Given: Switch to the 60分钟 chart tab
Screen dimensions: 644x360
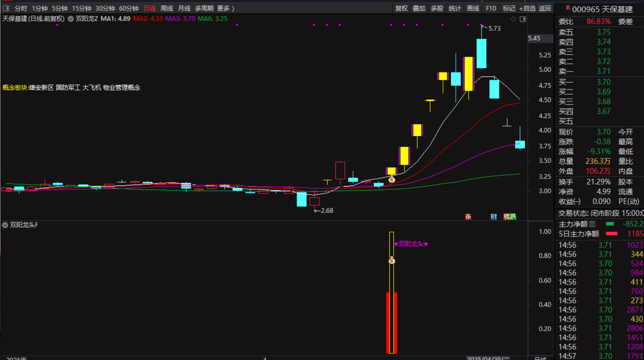Looking at the screenshot, I should (x=129, y=8).
